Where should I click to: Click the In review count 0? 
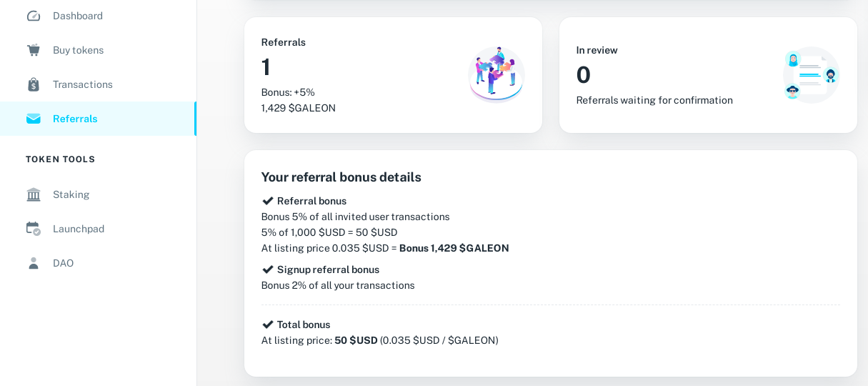point(584,75)
